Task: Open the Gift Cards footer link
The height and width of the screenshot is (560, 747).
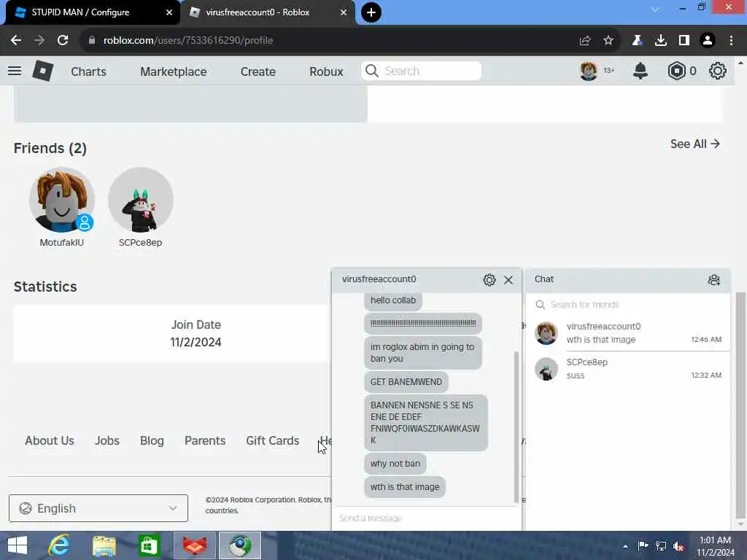Action: (273, 440)
